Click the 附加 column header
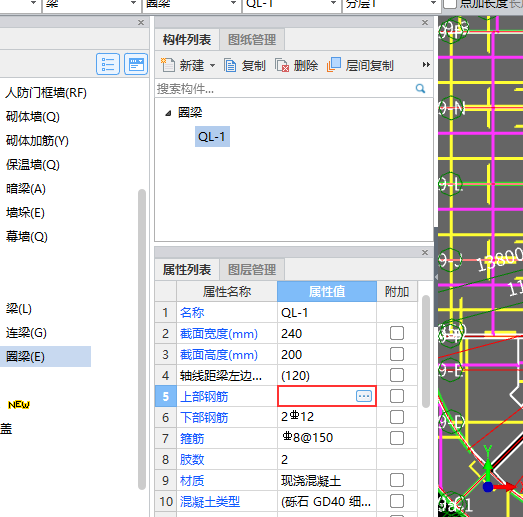Screen dimensions: 523x517 (x=397, y=292)
